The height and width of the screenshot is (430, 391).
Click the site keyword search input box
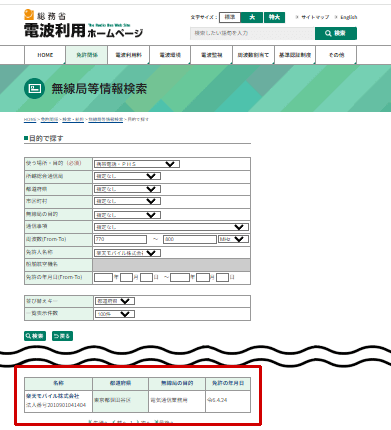[x=252, y=33]
